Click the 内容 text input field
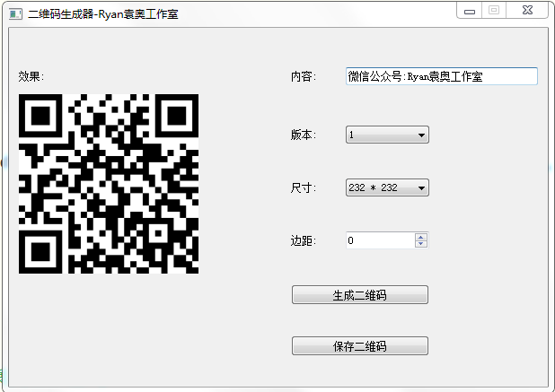 [441, 76]
